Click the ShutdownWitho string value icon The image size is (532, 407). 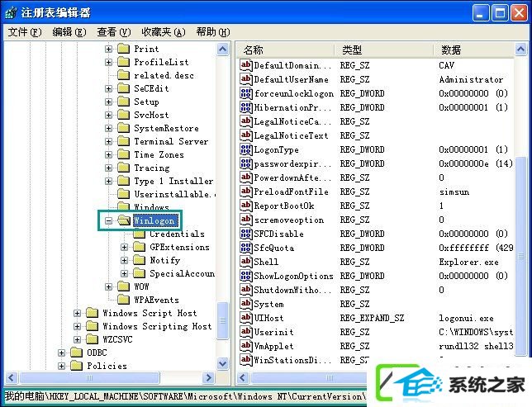(x=246, y=290)
